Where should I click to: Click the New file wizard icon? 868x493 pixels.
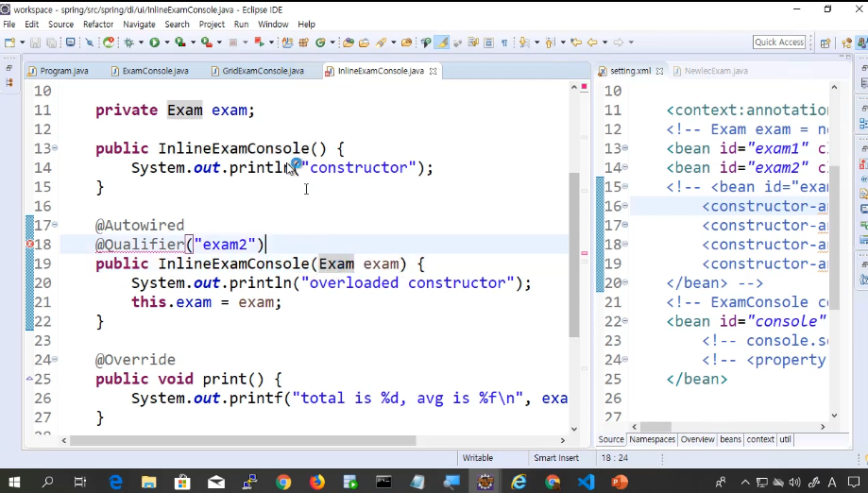pos(9,42)
